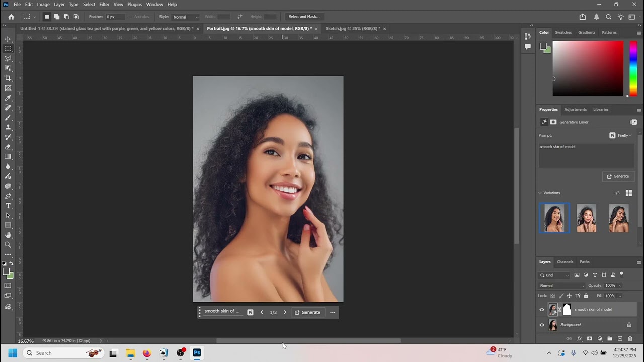The image size is (644, 362).
Task: Show next variation arrow
Action: click(x=285, y=312)
